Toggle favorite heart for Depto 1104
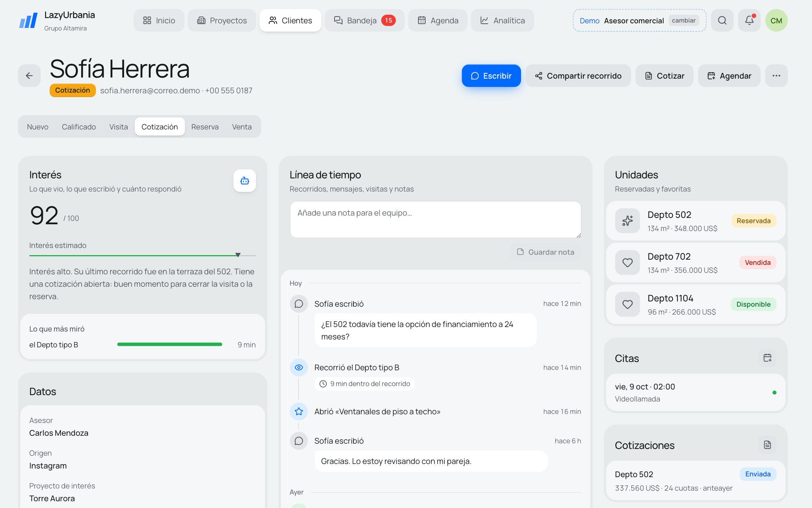 click(627, 304)
